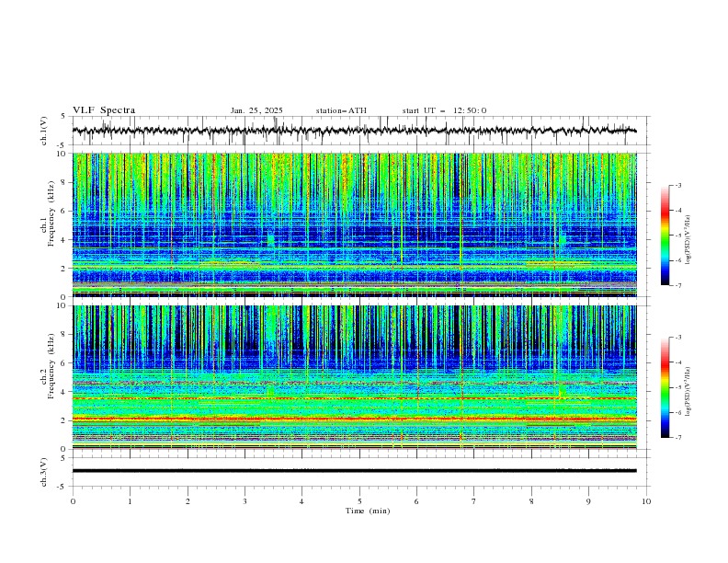Click the ch.2 spectrogram color scale bar
Image resolution: width=728 pixels, height=563 pixels.
click(665, 387)
